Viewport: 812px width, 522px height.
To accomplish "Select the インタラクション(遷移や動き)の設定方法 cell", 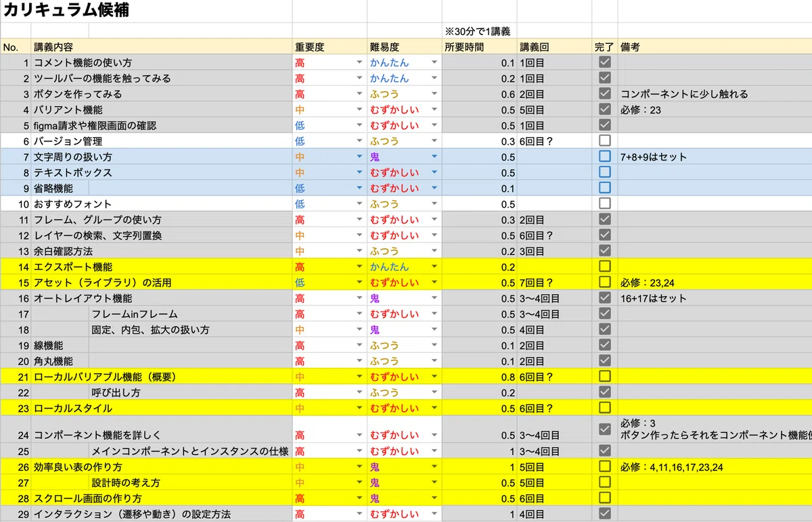I will (162, 514).
